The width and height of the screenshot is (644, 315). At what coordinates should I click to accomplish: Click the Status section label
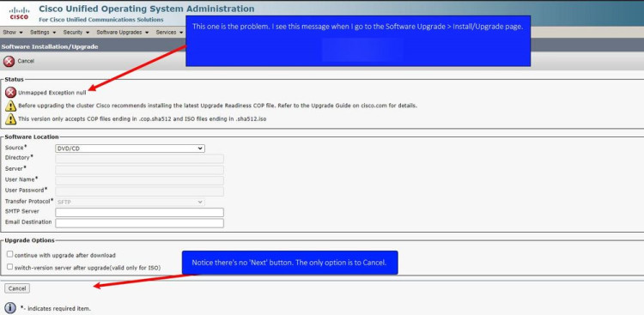[x=15, y=79]
